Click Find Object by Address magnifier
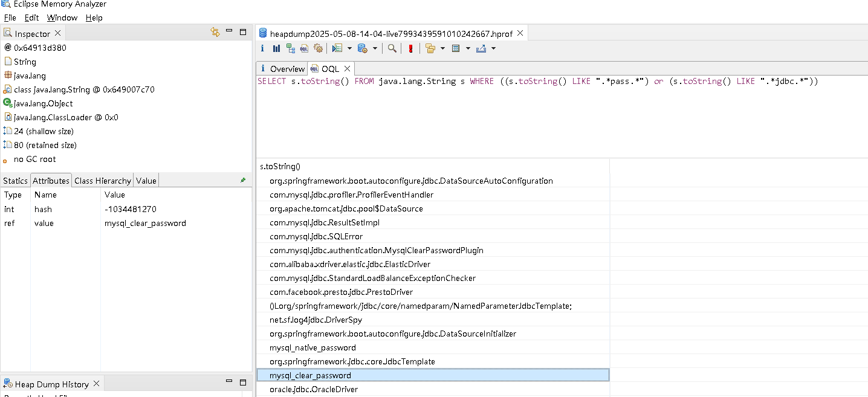Image resolution: width=868 pixels, height=397 pixels. pyautogui.click(x=392, y=48)
